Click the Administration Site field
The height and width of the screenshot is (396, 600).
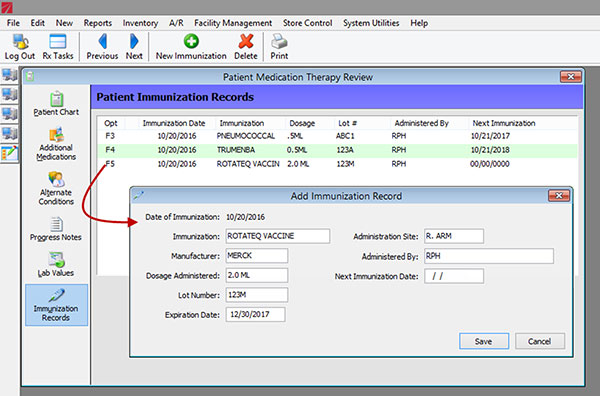pos(454,236)
